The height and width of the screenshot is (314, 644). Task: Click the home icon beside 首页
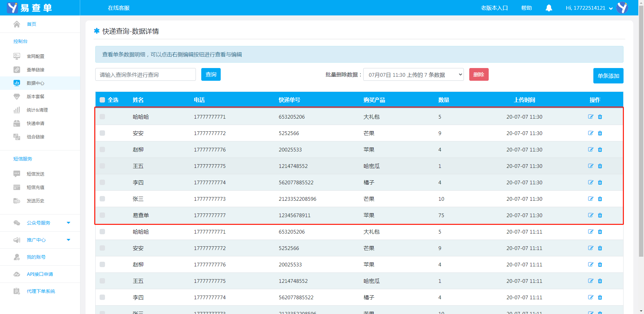[17, 24]
